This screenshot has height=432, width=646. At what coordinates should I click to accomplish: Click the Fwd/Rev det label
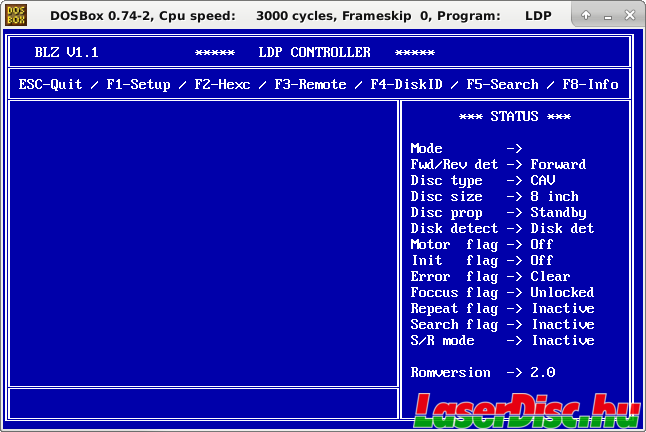pyautogui.click(x=454, y=164)
